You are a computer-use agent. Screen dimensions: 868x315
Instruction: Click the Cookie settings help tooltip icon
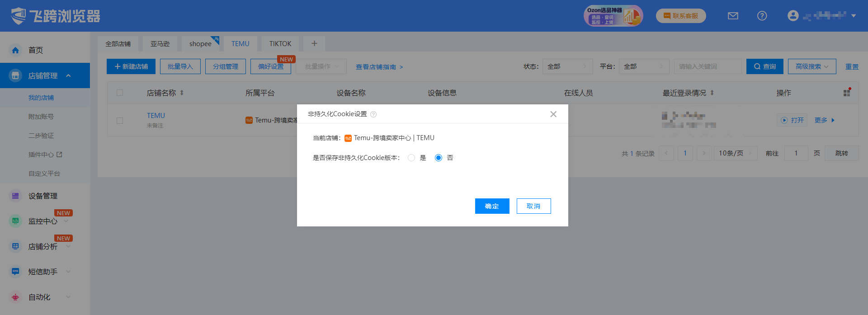click(x=373, y=114)
